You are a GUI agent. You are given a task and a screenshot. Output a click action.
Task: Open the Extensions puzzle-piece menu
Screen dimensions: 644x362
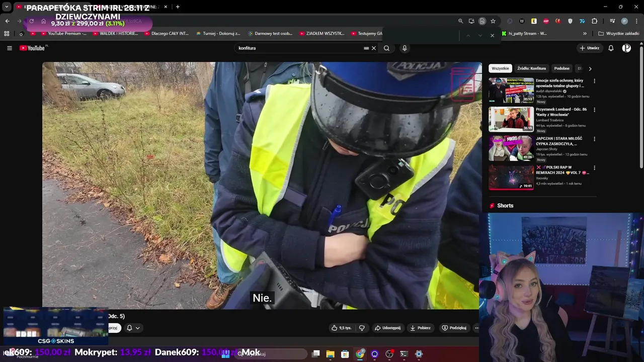tap(594, 21)
